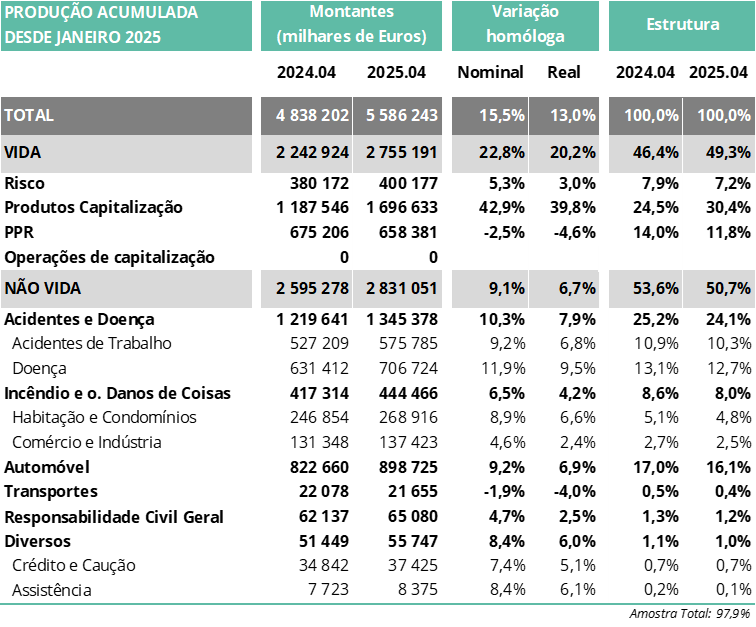Select the 'Montantes (milhares de Euros)' header
Screen dimensions: 756x627
(351, 26)
